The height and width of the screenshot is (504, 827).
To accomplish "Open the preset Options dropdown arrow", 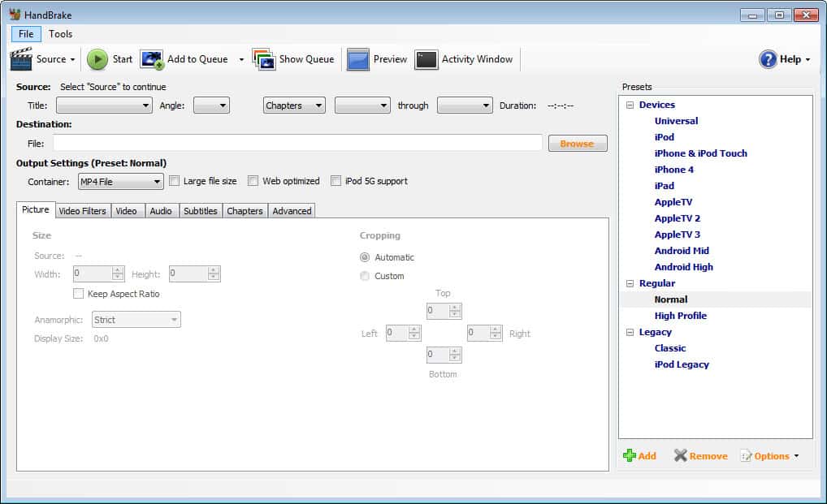I will (x=796, y=456).
